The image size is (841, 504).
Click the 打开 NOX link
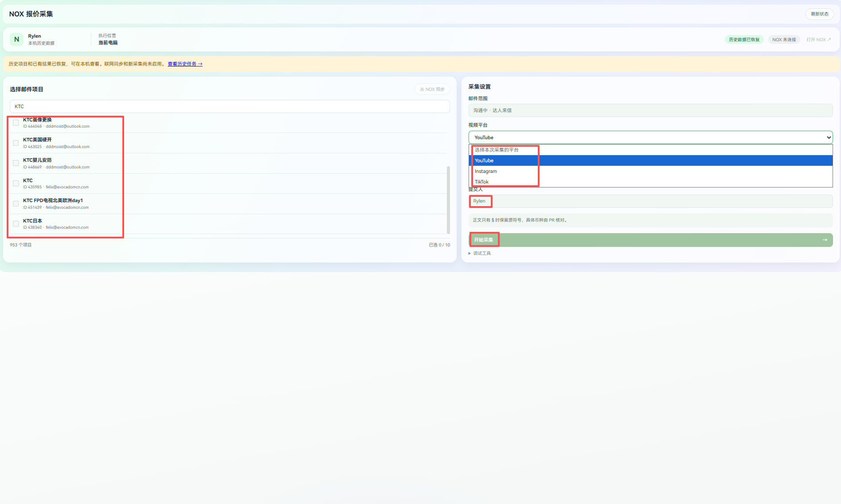[x=818, y=39]
